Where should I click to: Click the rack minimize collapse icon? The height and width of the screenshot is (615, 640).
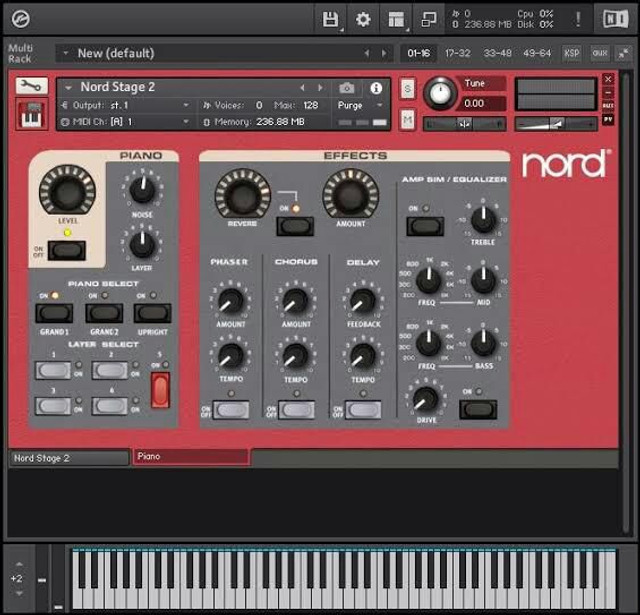click(623, 53)
